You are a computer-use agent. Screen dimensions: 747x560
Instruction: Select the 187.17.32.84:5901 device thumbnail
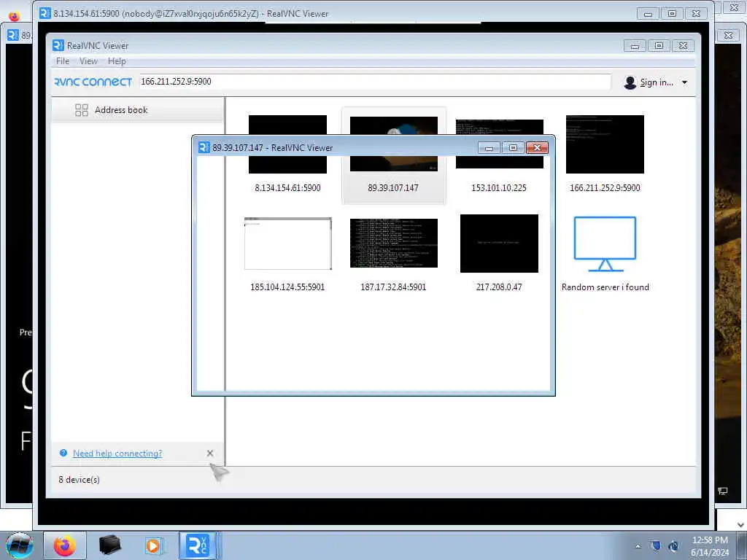tap(393, 243)
